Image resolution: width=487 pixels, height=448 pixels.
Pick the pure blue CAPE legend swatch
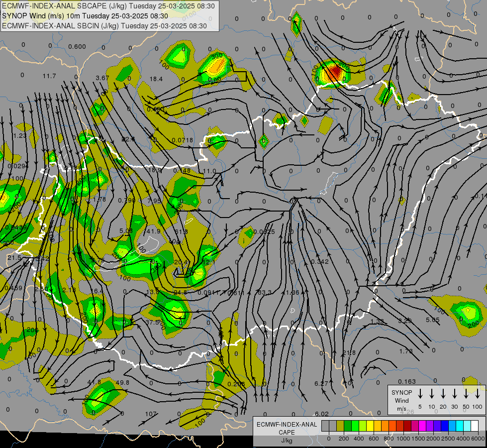click(x=444, y=426)
